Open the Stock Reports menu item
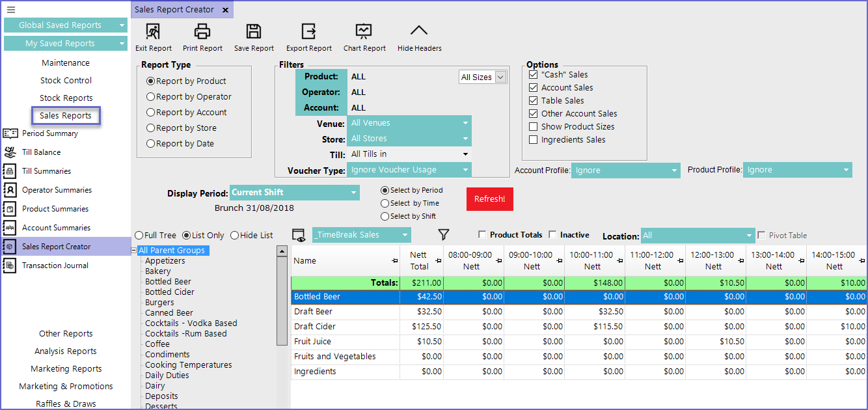Viewport: 868px width, 410px height. (66, 98)
